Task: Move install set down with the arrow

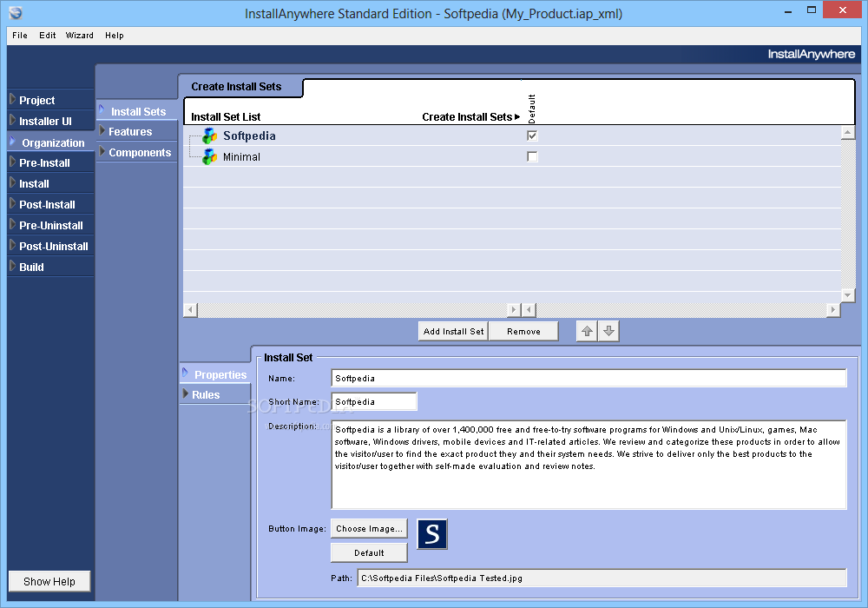Action: click(x=608, y=331)
